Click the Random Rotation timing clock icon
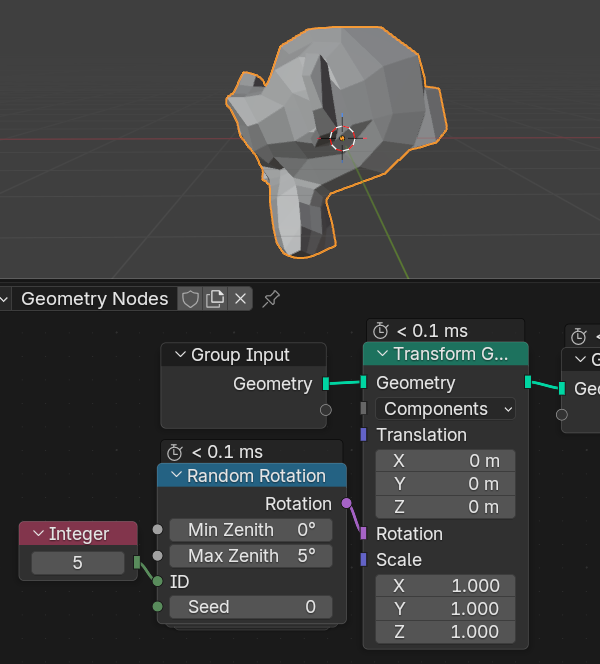 click(176, 452)
